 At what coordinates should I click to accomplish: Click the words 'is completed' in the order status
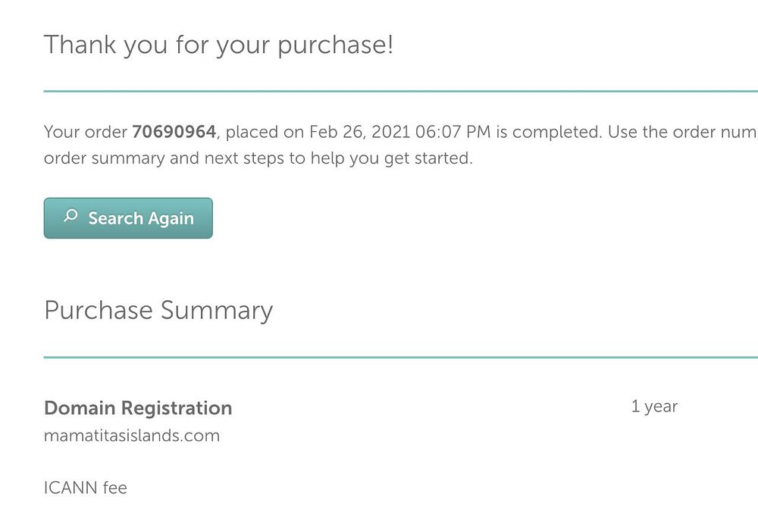550,132
